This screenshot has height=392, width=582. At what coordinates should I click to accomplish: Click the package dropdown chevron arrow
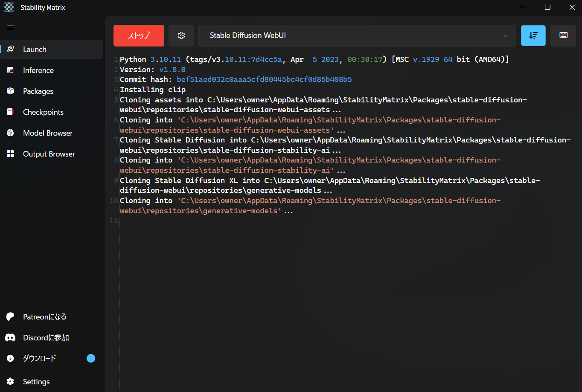tap(505, 36)
